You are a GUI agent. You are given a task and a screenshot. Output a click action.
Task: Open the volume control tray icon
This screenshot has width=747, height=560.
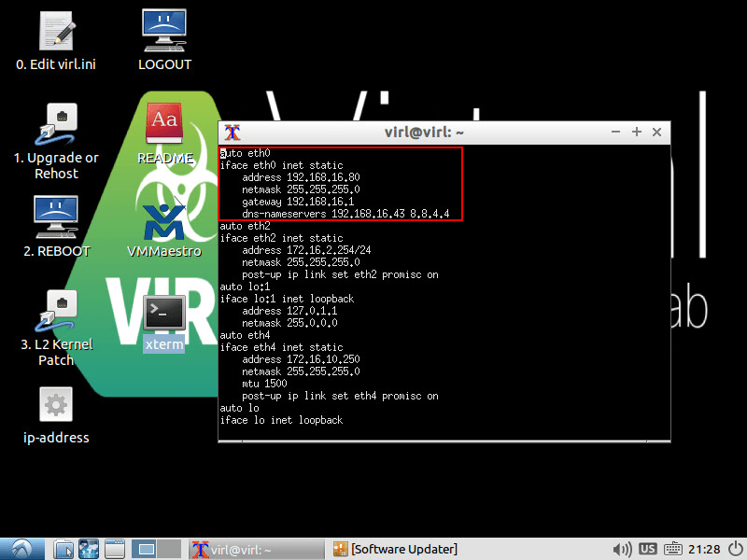(x=622, y=550)
